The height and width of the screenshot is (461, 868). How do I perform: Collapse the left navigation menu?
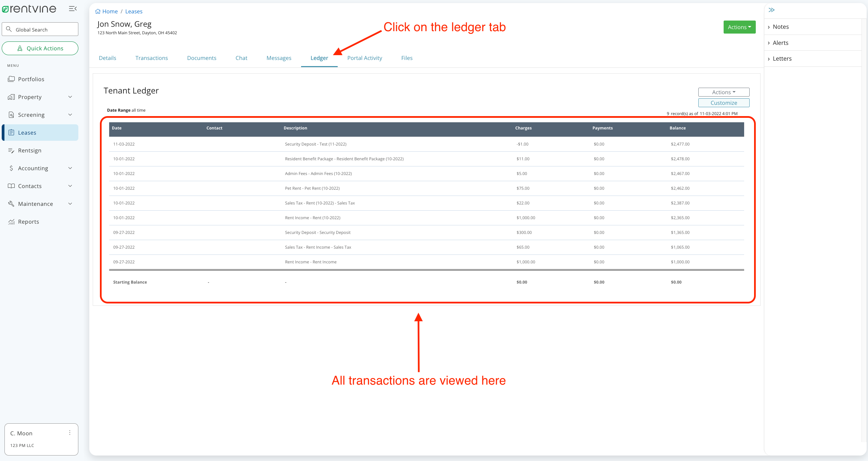click(72, 9)
